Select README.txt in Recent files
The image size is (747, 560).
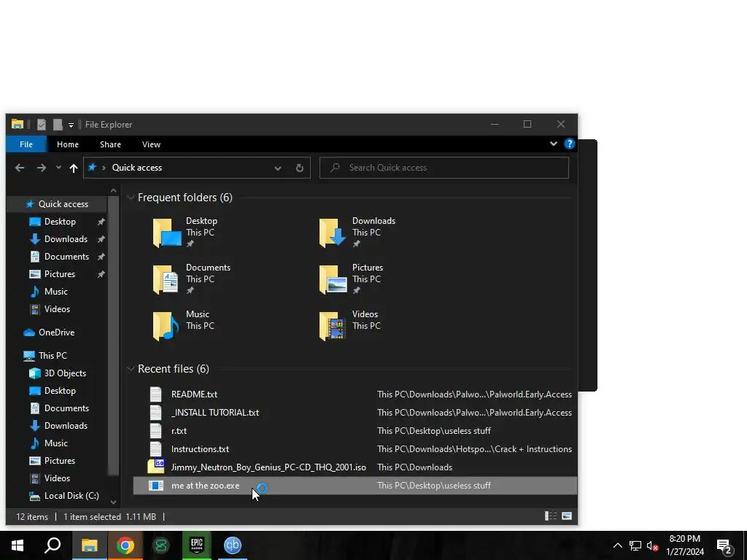coord(355,394)
